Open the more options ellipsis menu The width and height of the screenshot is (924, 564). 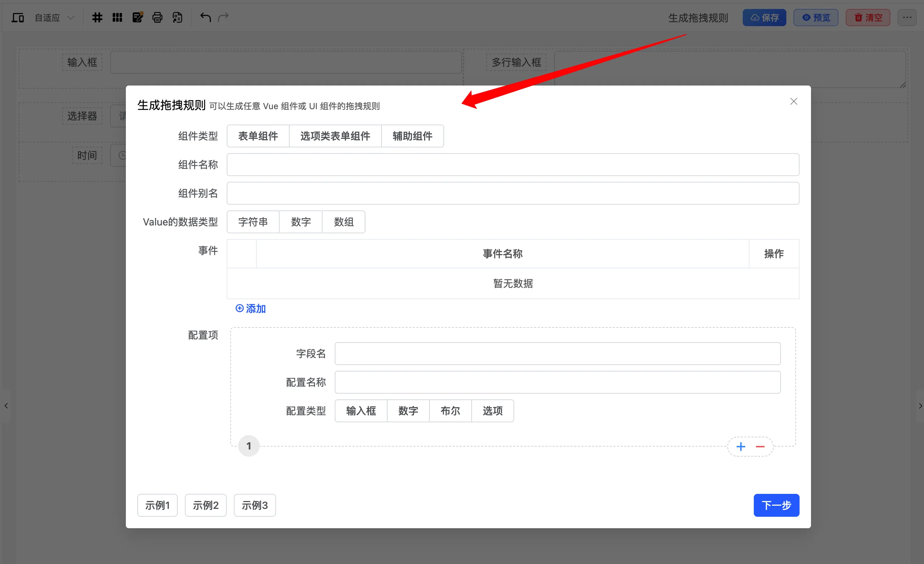(908, 17)
